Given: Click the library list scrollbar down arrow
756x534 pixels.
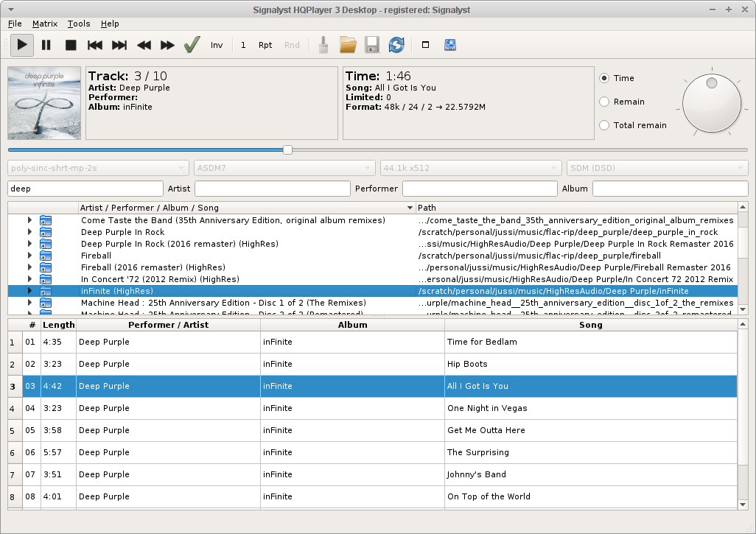Looking at the screenshot, I should (743, 309).
